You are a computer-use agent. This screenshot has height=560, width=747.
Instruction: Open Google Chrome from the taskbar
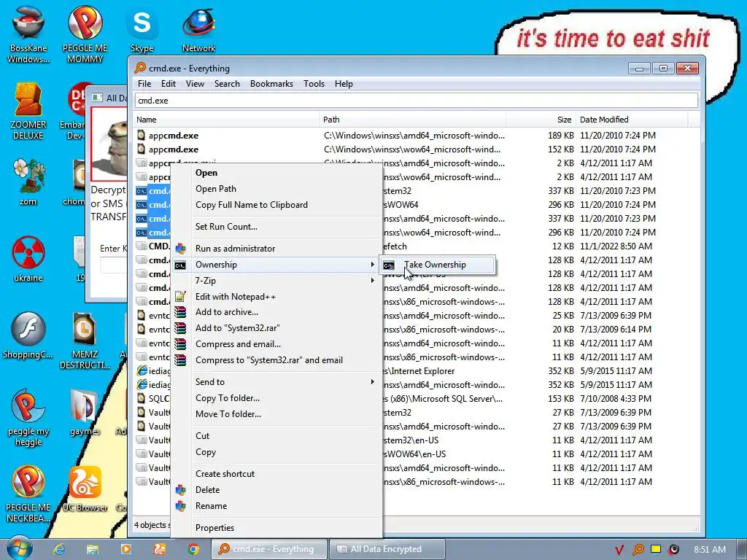pos(193,549)
